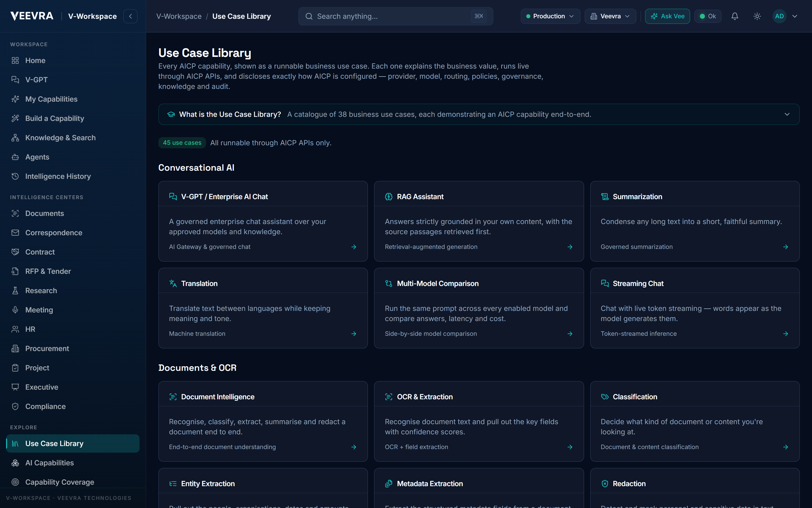Click the Translation languages icon
The width and height of the screenshot is (812, 508).
(173, 283)
